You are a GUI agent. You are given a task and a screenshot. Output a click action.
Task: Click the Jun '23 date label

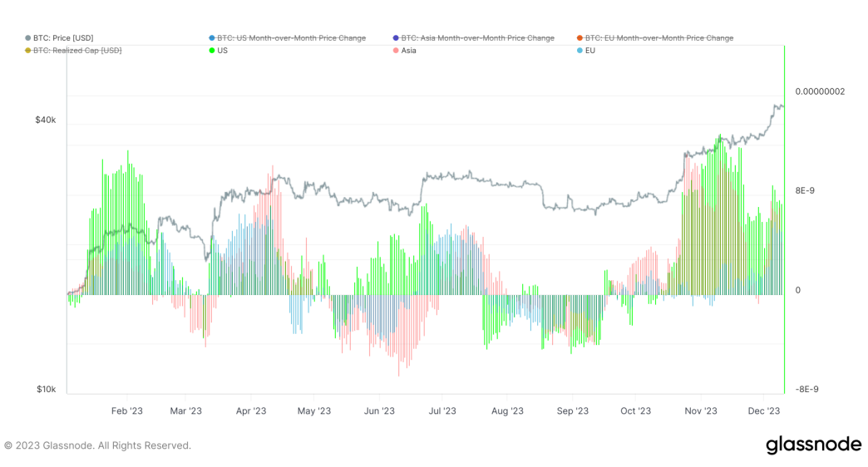[378, 410]
